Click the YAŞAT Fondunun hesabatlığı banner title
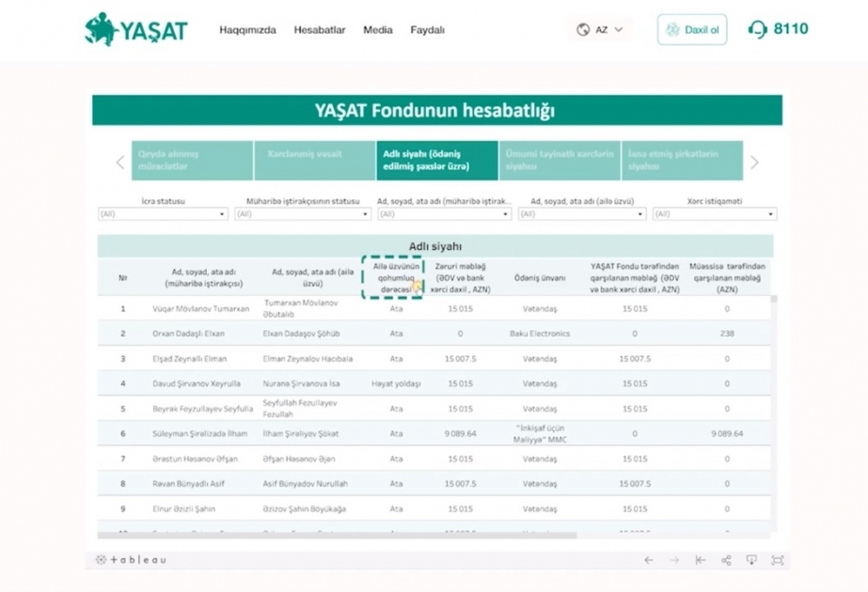 (x=434, y=110)
